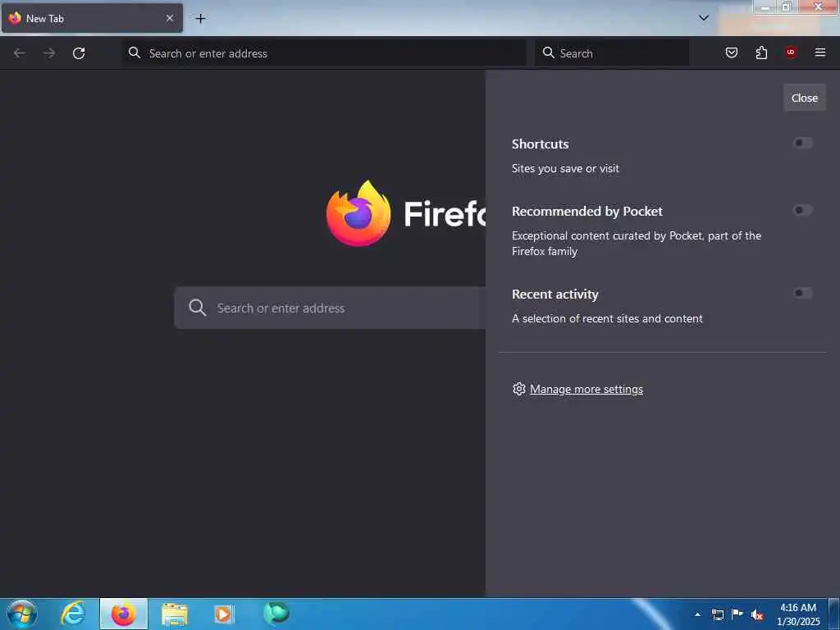Click the Forward navigation arrow
840x630 pixels.
pyautogui.click(x=49, y=53)
